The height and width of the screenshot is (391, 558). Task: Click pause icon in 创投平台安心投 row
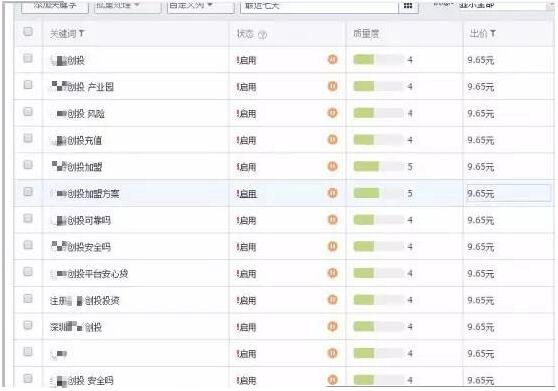pyautogui.click(x=332, y=273)
